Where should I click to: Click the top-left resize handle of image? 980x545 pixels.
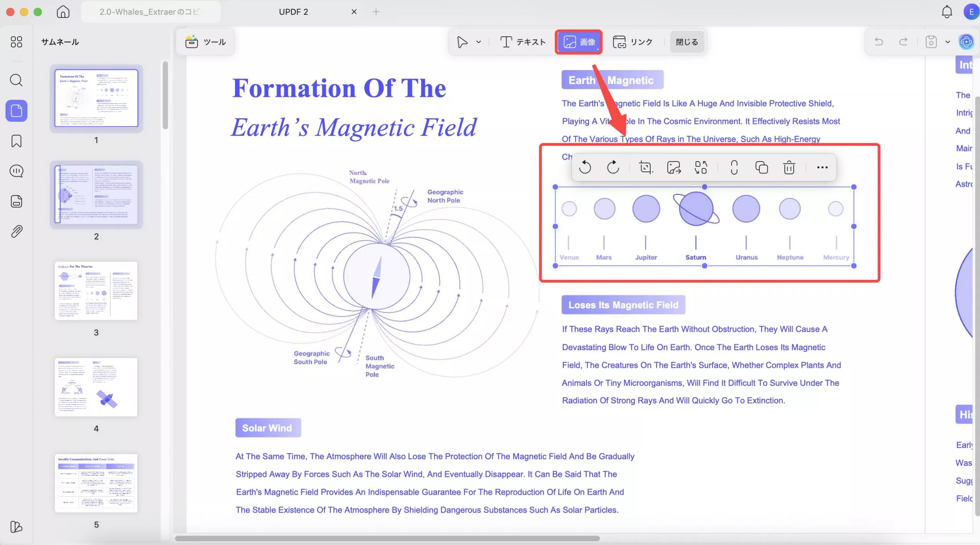tap(555, 187)
